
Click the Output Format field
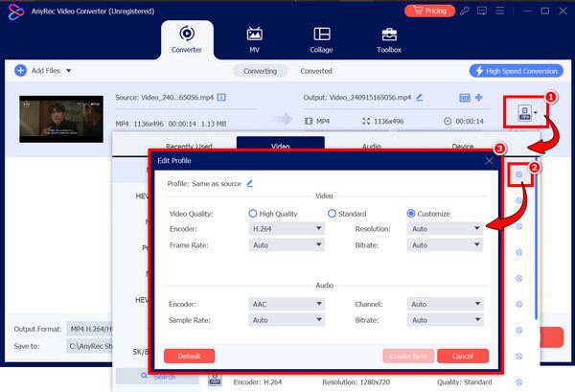pyautogui.click(x=90, y=329)
